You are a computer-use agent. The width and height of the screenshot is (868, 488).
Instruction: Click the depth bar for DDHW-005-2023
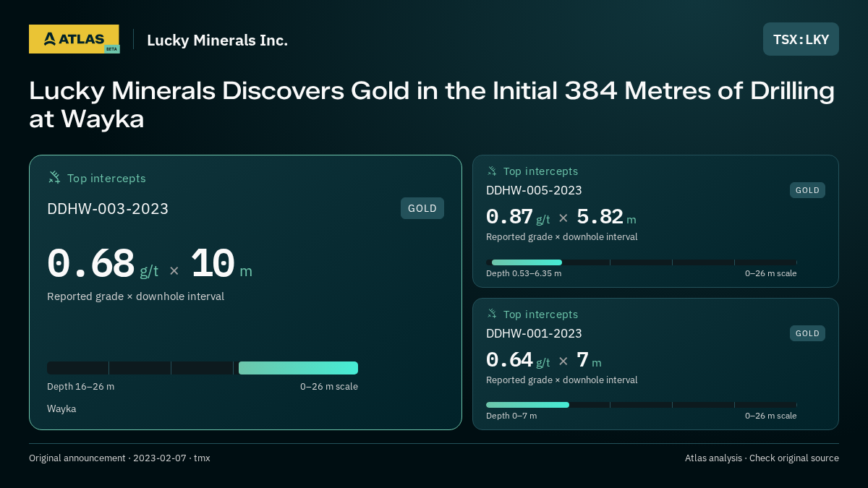[x=642, y=262]
